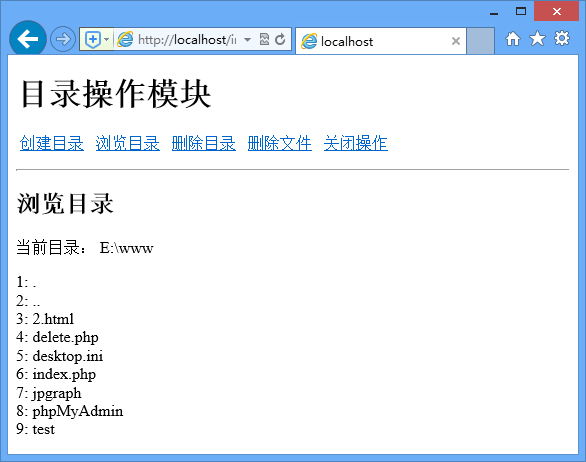
Task: Open the 创建目录 link
Action: point(52,144)
